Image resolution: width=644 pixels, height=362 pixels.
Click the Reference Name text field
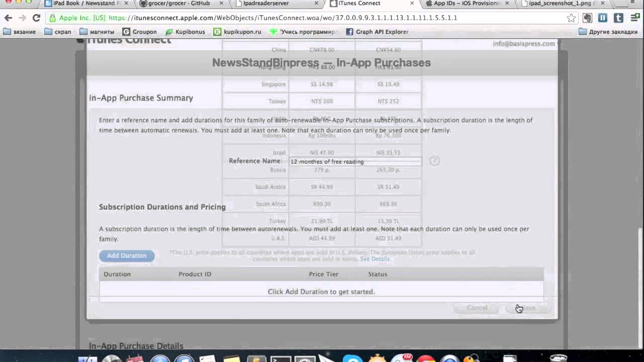(355, 161)
